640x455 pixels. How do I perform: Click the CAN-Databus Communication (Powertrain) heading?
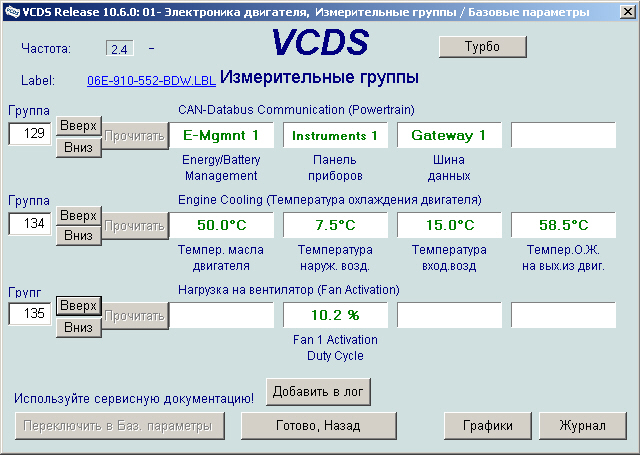[296, 110]
